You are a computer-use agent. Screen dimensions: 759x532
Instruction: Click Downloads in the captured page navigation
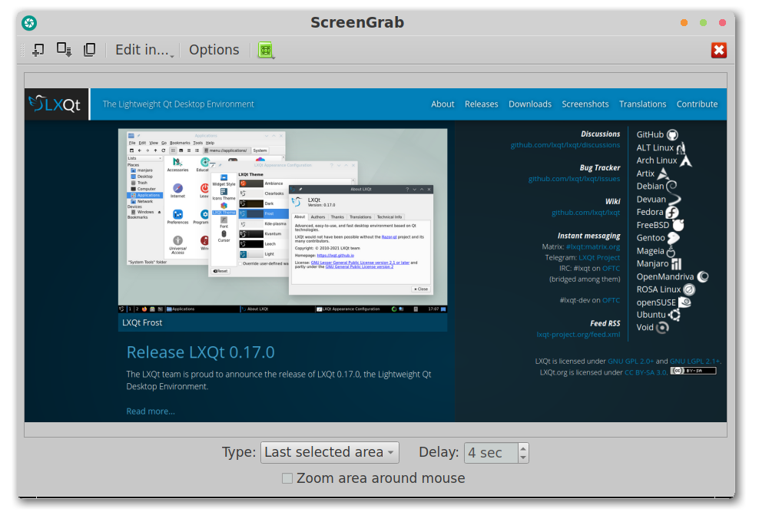[529, 104]
